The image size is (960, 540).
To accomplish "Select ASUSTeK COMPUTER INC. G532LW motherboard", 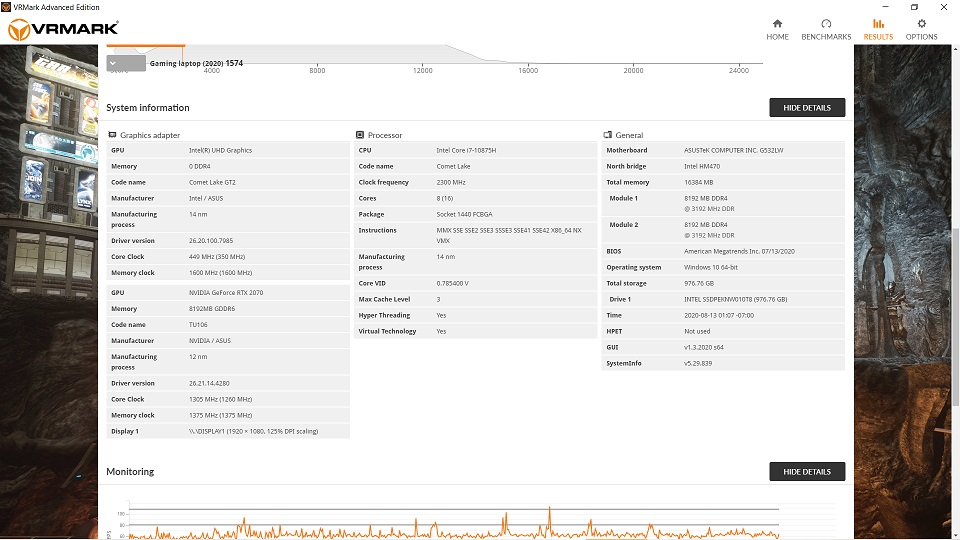I will 733,150.
